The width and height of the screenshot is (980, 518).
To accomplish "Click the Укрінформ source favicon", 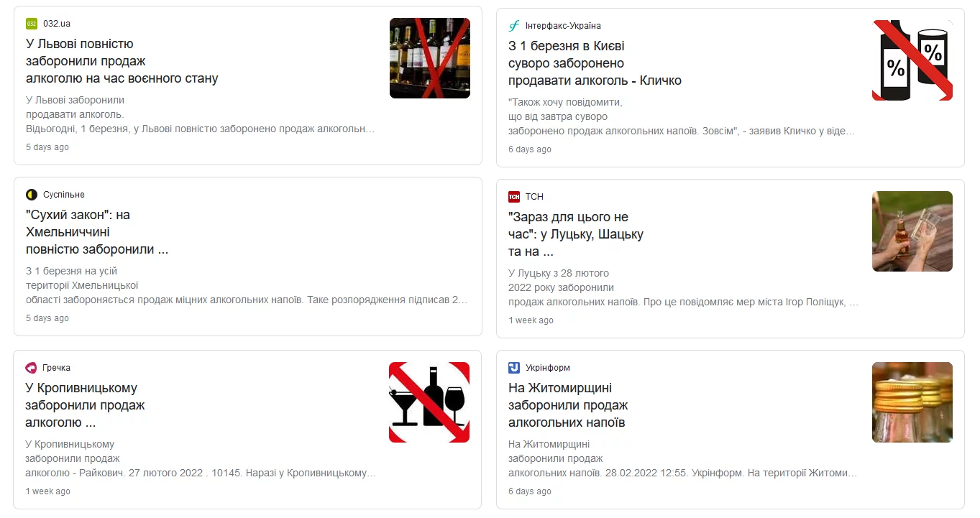I will (514, 368).
